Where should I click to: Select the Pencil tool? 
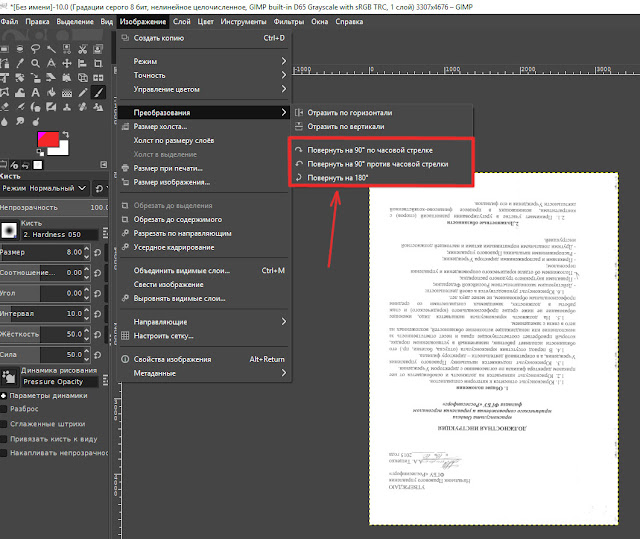click(x=82, y=92)
